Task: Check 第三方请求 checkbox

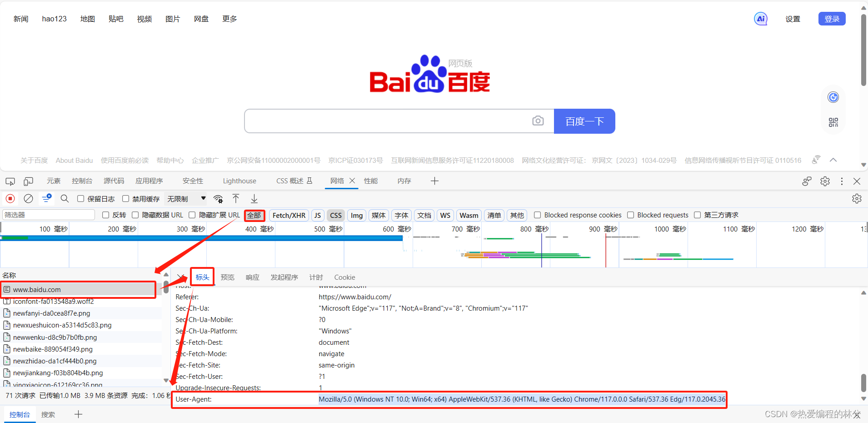Action: (x=697, y=215)
